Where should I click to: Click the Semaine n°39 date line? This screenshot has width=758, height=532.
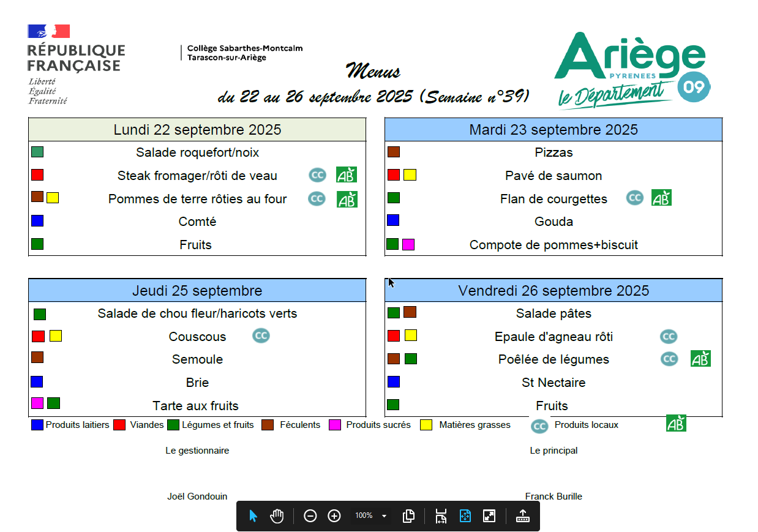[x=373, y=97]
